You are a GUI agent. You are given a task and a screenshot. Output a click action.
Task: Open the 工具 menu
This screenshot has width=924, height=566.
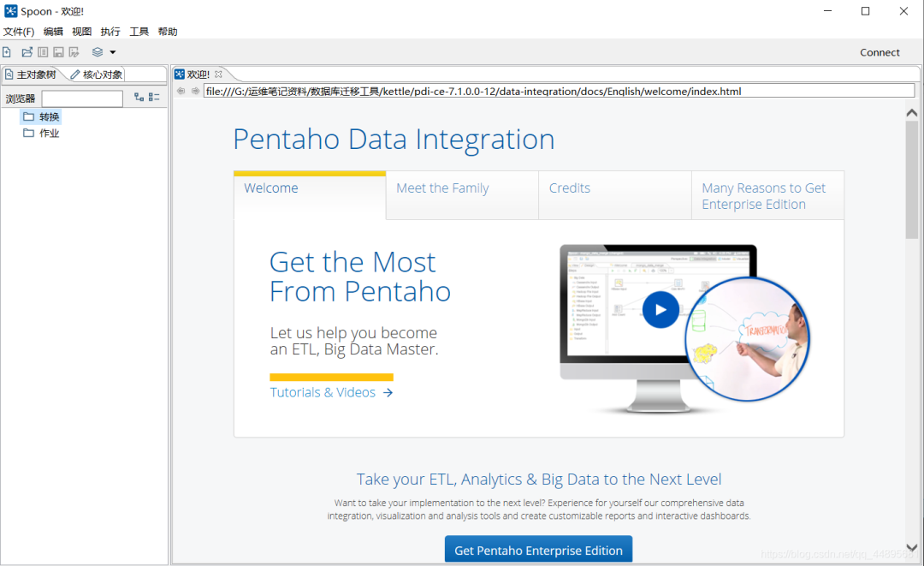pos(139,32)
